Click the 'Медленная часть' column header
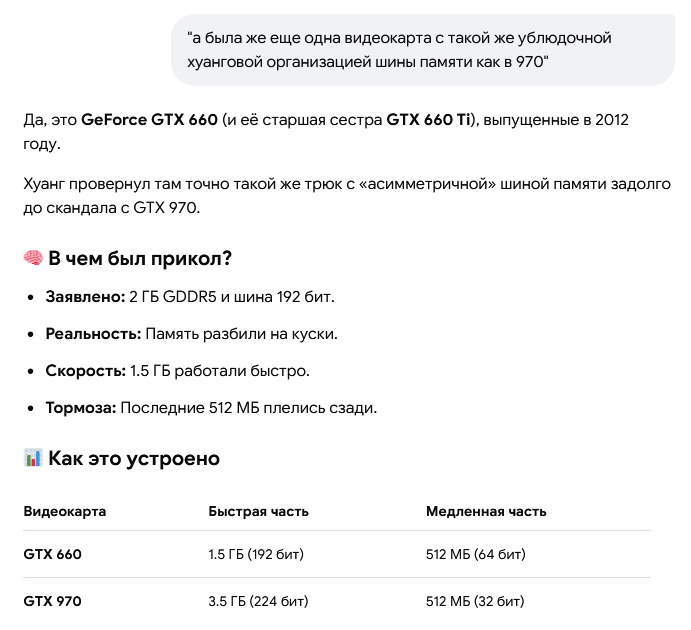This screenshot has height=630, width=691. pos(486,511)
